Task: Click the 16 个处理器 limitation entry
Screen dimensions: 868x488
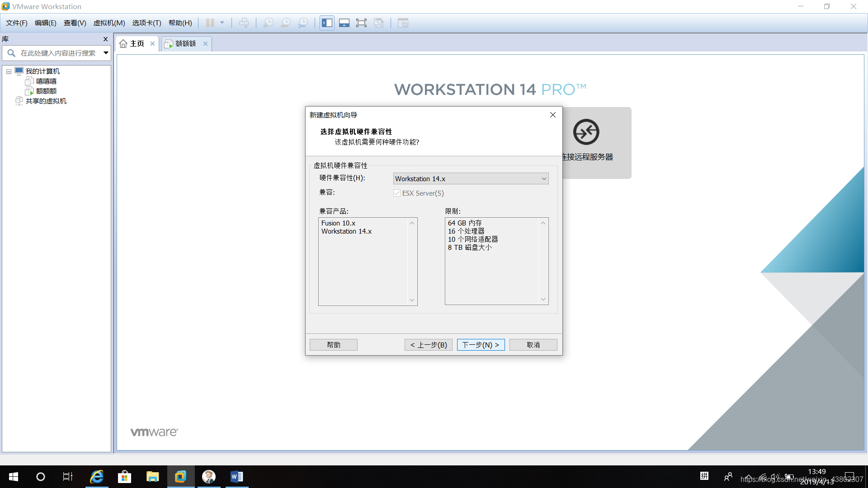Action: pyautogui.click(x=466, y=231)
